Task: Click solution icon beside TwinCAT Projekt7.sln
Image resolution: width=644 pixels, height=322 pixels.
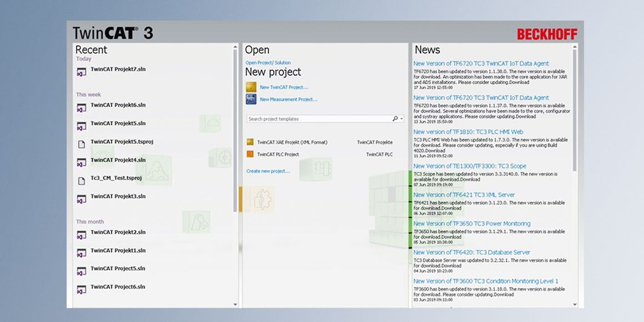Action: click(81, 71)
